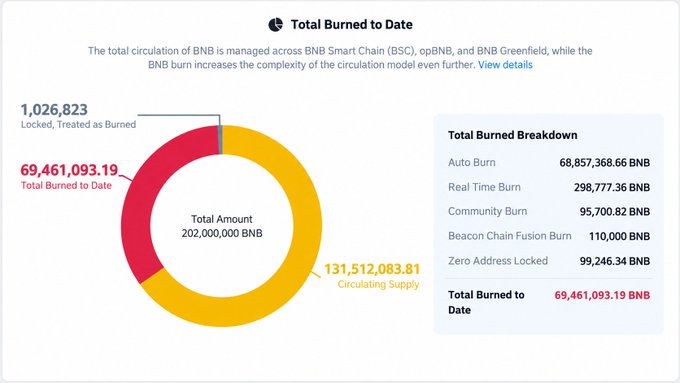
Task: Select the thin gray locked segment
Action: (220, 140)
